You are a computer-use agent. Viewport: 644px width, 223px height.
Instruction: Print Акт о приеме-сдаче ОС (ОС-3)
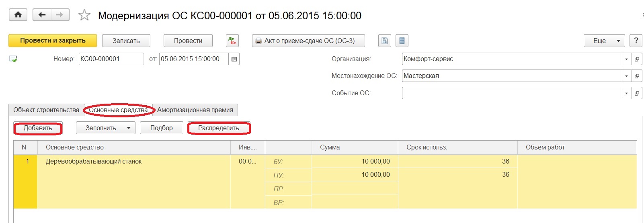pos(308,41)
